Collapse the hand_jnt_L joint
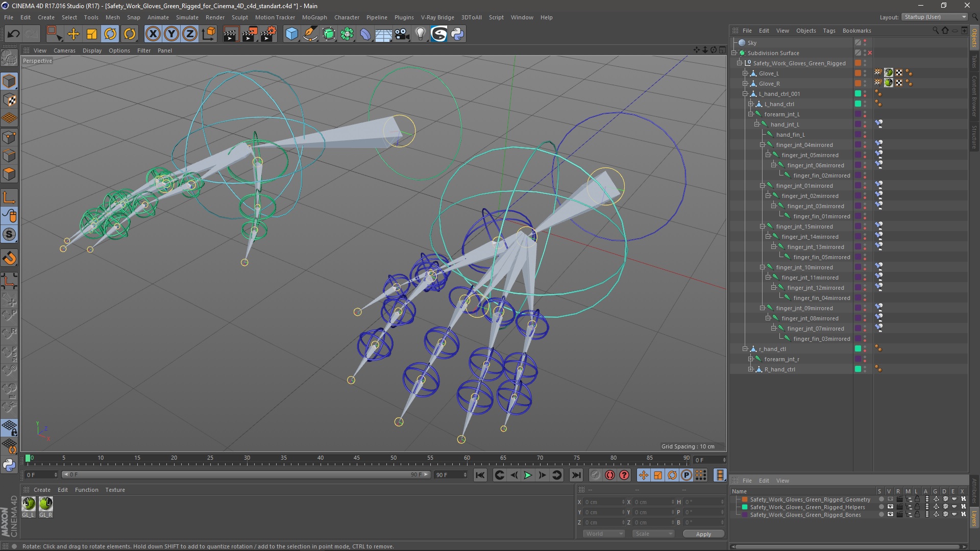 pos(756,124)
